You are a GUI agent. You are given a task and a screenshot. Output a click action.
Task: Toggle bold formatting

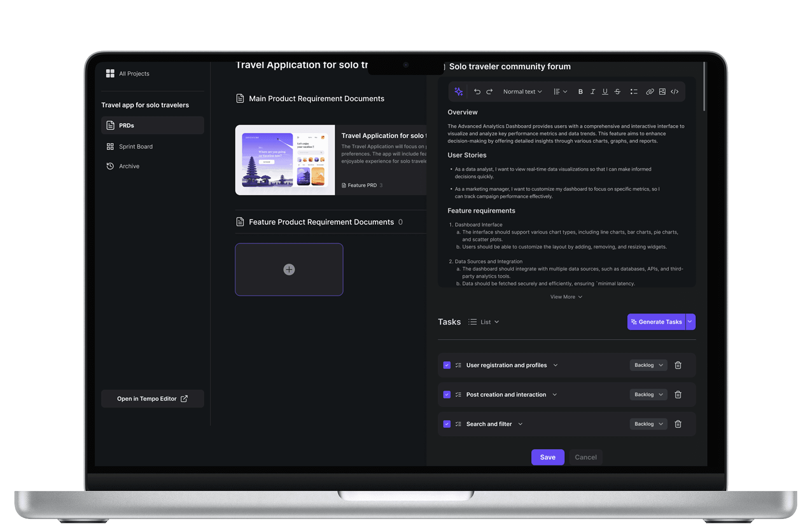[x=580, y=91]
